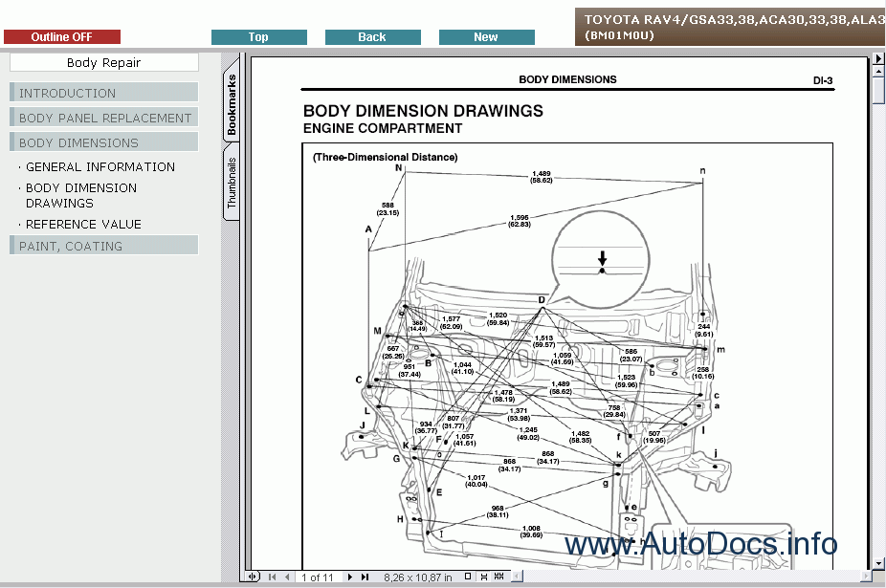Click the ENGINE COMPARTMENT subheading
Screen dimensions: 886x588
tap(383, 128)
